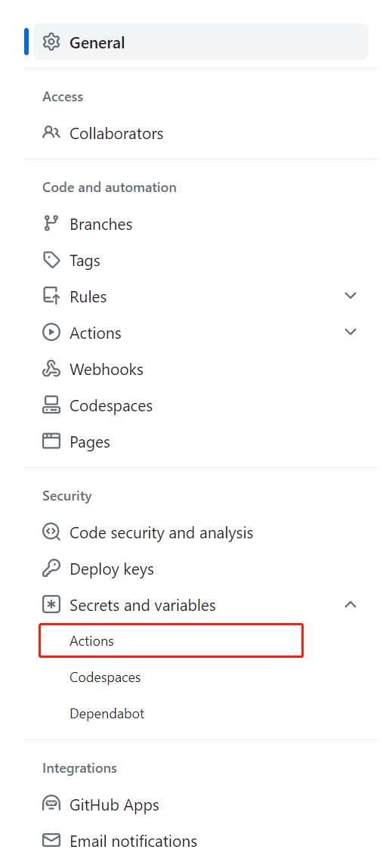Click the GitHub Apps robot icon

(x=51, y=805)
